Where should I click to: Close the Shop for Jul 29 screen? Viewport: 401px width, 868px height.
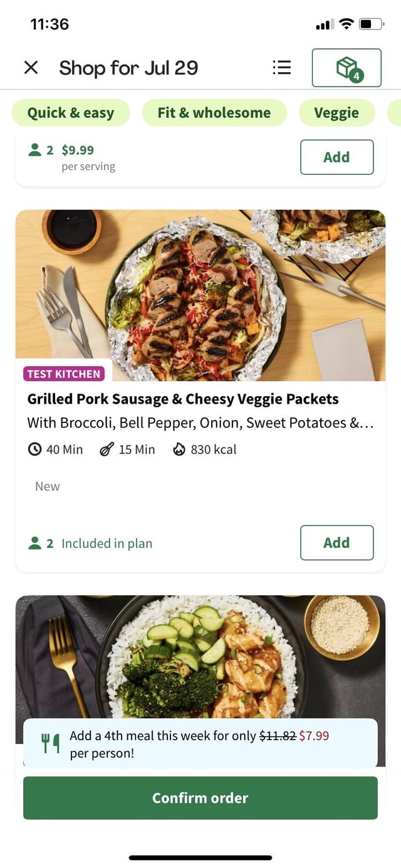click(31, 68)
